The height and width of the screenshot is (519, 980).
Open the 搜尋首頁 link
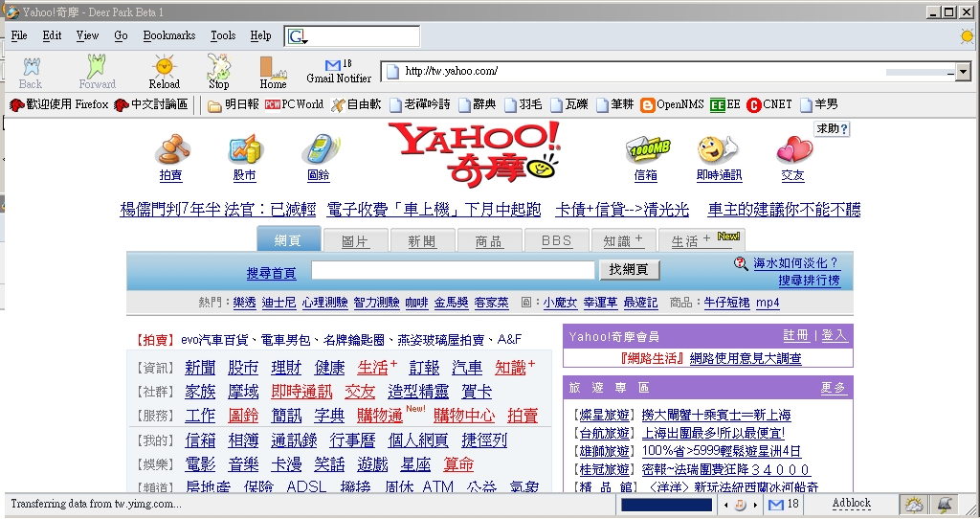271,273
